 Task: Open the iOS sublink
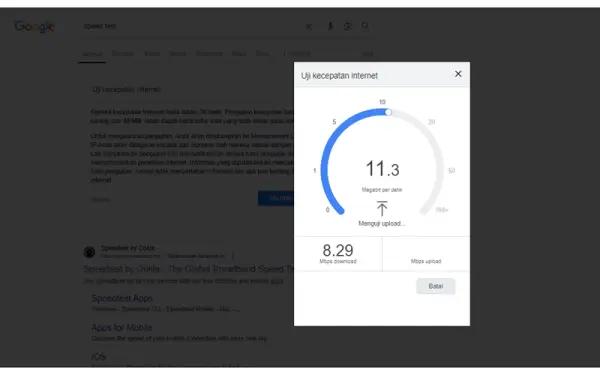click(98, 357)
